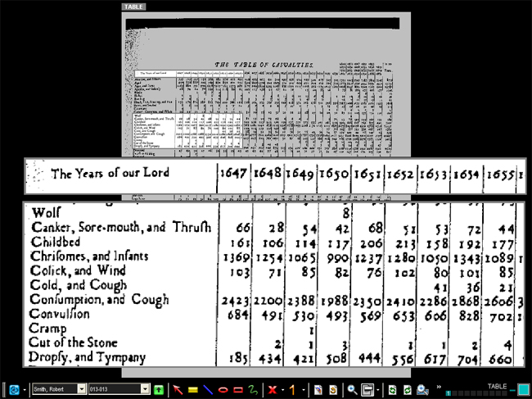
Task: Click the orange number 1 marker tool
Action: click(292, 389)
